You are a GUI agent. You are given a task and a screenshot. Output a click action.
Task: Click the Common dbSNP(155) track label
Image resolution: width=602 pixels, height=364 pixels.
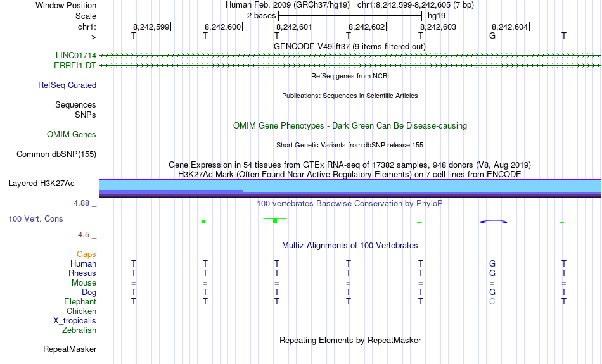pyautogui.click(x=56, y=154)
